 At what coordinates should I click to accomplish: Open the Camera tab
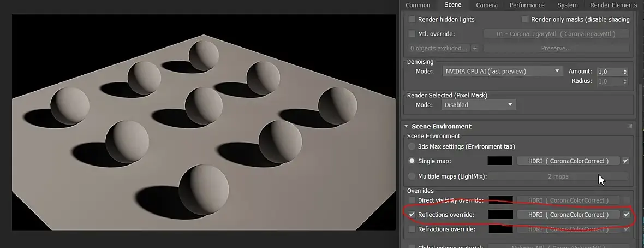pyautogui.click(x=487, y=5)
